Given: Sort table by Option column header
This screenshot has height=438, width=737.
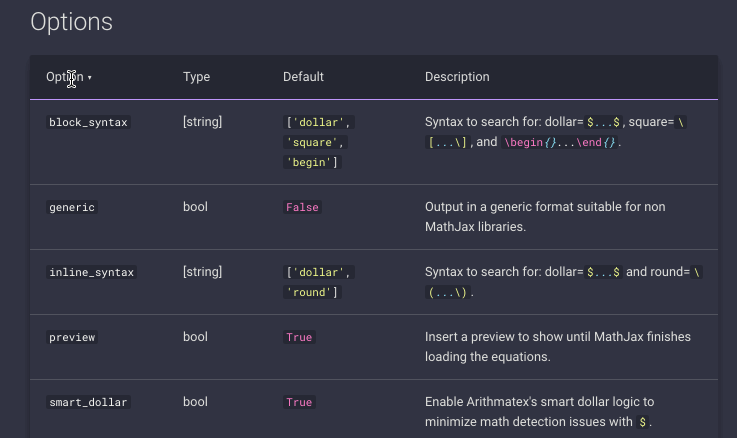Looking at the screenshot, I should pos(65,77).
